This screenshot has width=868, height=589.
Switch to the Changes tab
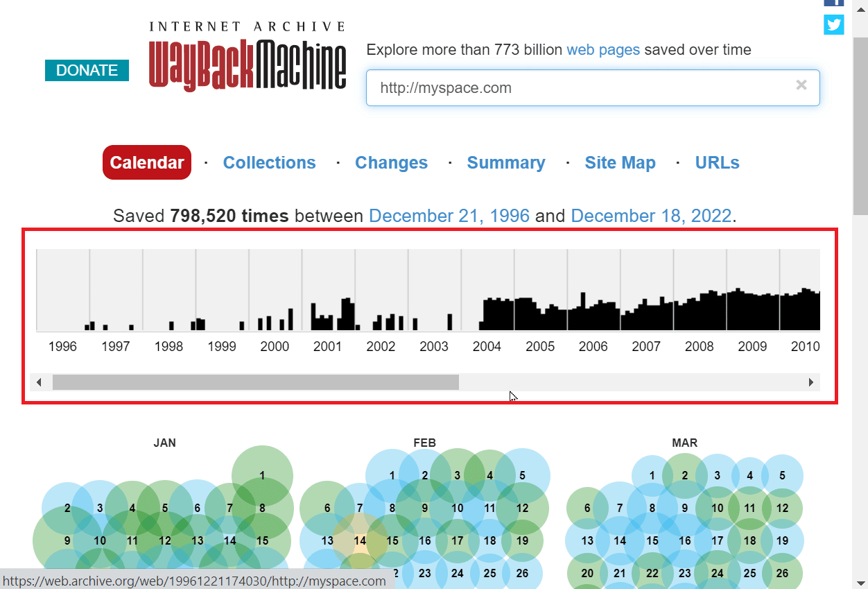click(391, 163)
